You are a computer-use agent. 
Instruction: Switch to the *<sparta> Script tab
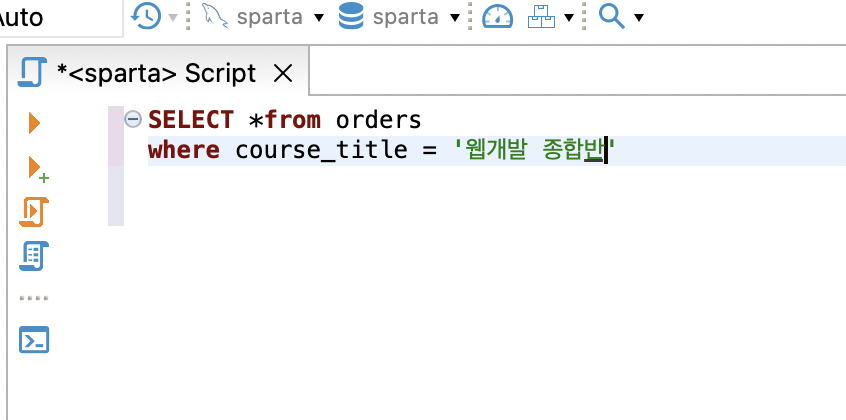click(x=156, y=73)
